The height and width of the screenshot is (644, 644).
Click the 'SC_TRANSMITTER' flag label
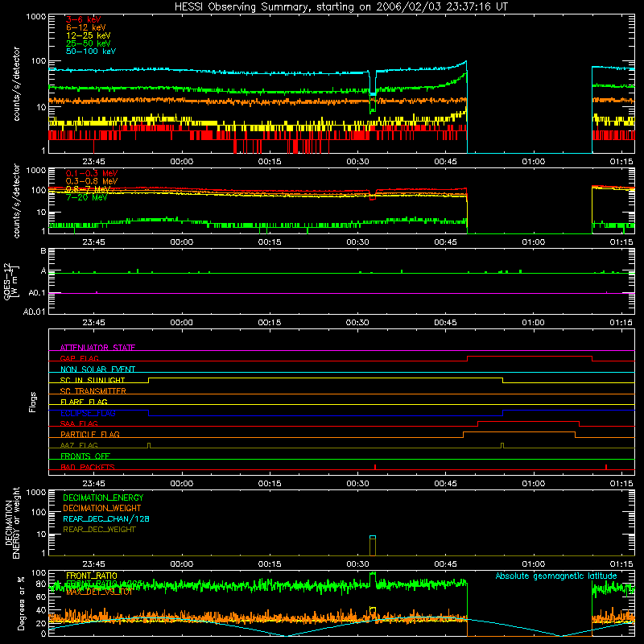pyautogui.click(x=93, y=391)
